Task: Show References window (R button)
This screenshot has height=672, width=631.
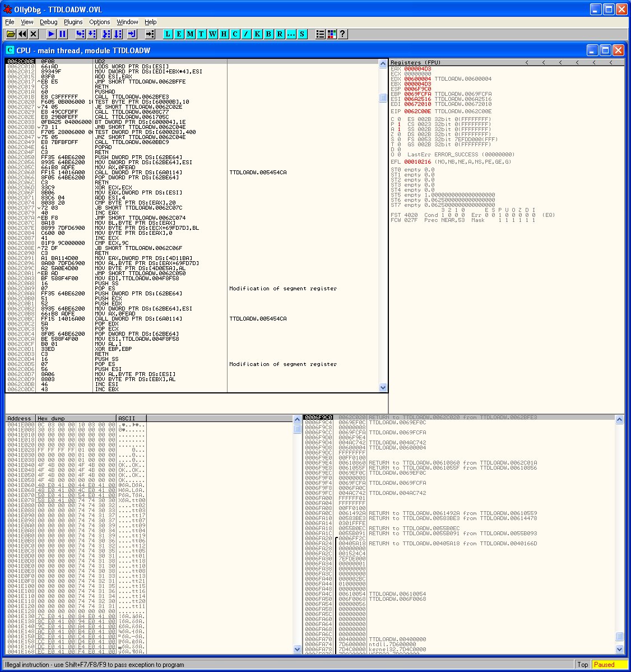Action: 280,34
